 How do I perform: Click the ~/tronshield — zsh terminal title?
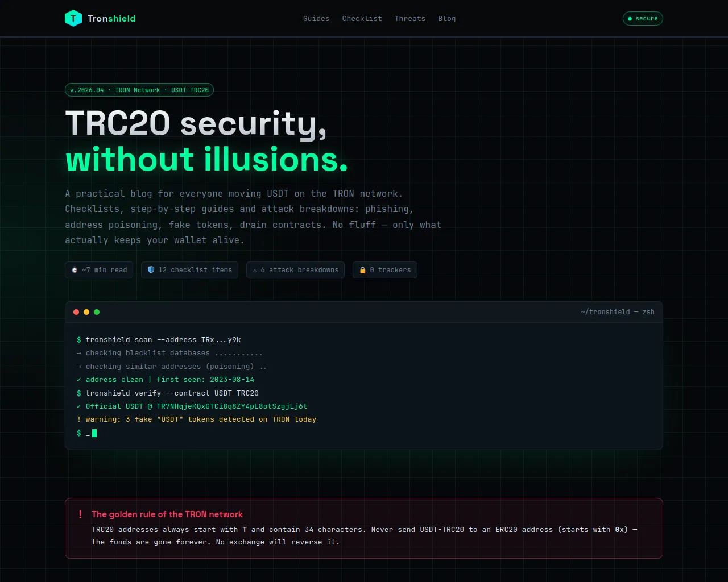point(618,312)
